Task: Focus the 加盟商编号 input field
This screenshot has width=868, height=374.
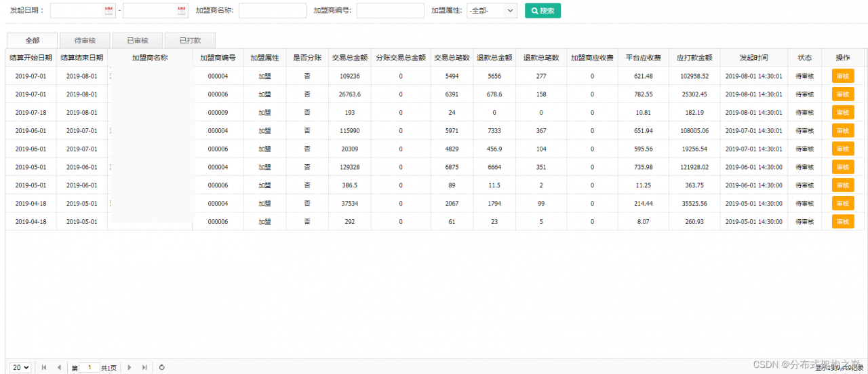Action: [391, 11]
